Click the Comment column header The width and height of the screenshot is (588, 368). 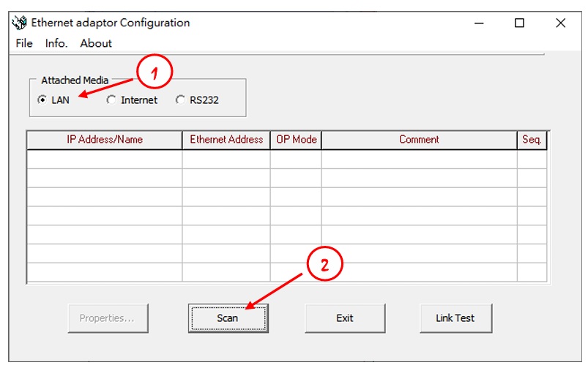tap(419, 140)
